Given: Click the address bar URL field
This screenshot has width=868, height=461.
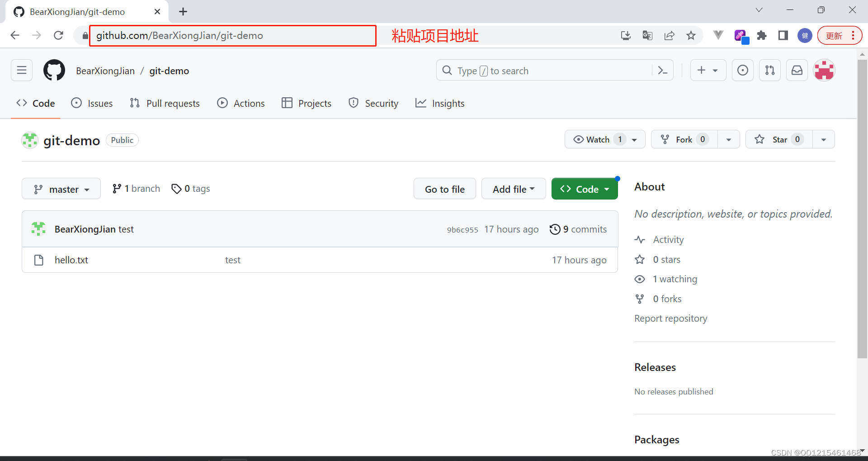Looking at the screenshot, I should pos(233,36).
